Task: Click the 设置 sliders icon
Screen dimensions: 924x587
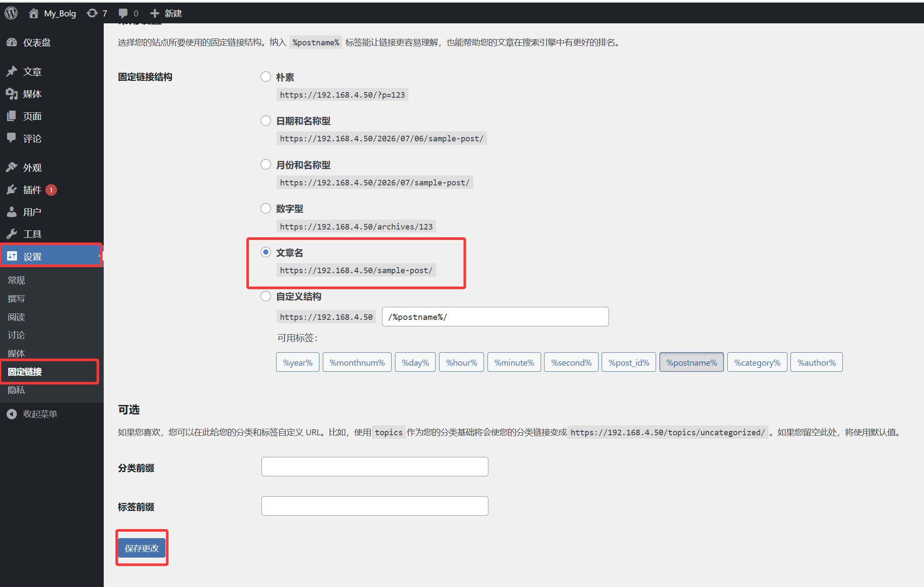Action: [12, 256]
